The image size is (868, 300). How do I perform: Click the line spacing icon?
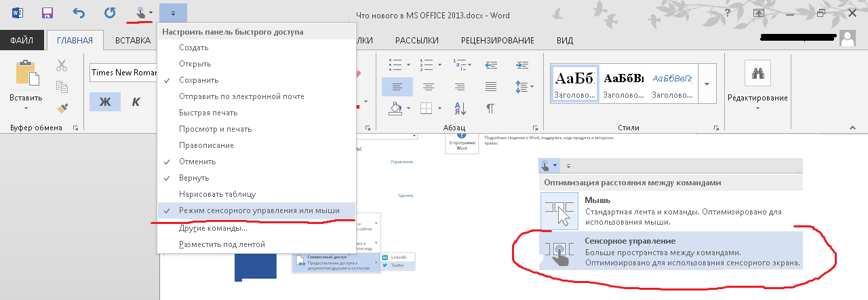point(521,86)
